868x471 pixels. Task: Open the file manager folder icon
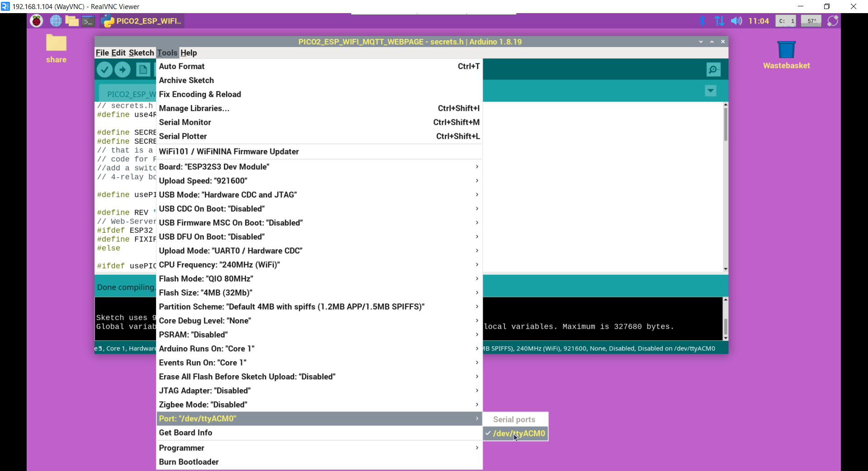tap(72, 21)
